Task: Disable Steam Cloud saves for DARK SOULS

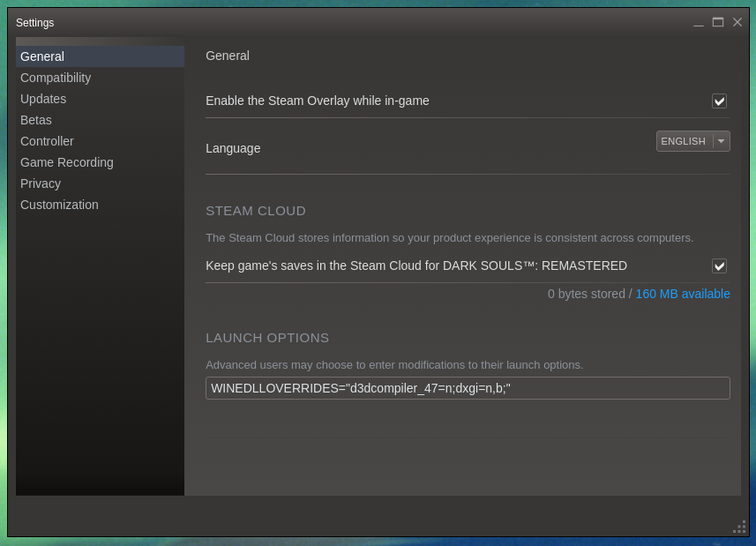Action: (719, 266)
